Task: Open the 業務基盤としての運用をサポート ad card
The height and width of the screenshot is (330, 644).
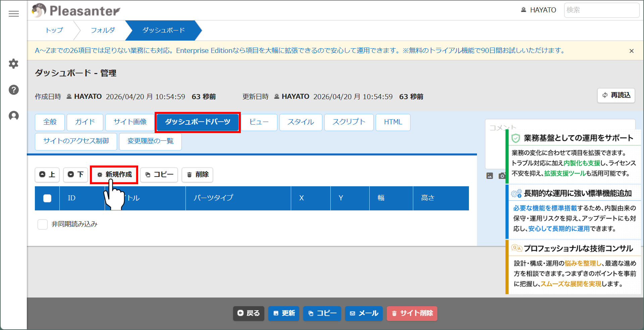Action: click(x=573, y=157)
